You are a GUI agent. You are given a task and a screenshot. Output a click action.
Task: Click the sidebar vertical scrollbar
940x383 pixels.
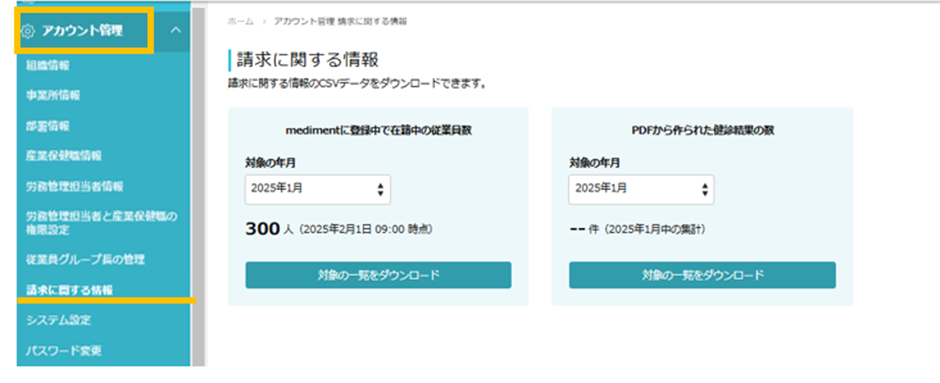tap(198, 187)
